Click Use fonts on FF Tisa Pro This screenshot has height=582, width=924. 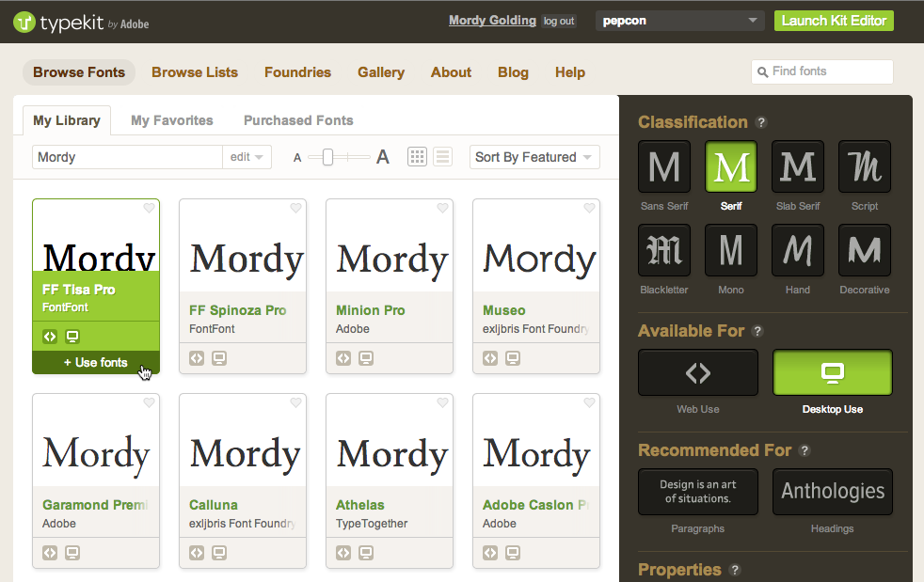[95, 362]
